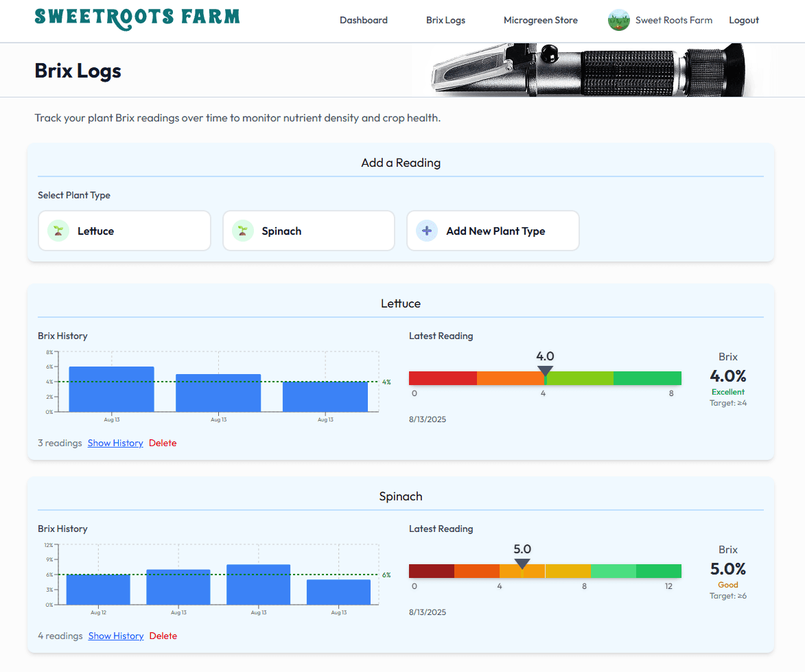Click the Good rating text
This screenshot has width=805, height=672.
click(728, 586)
